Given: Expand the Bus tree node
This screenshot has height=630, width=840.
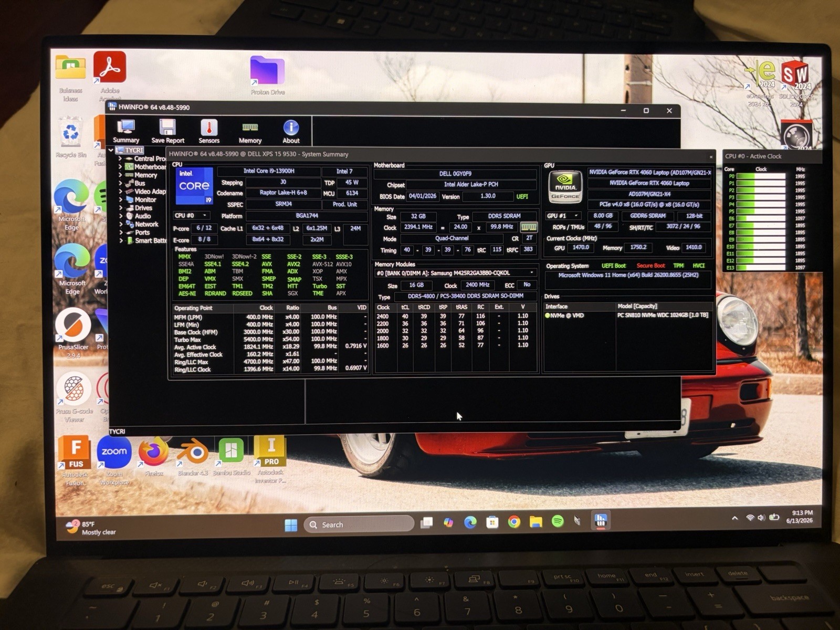Looking at the screenshot, I should (x=120, y=183).
